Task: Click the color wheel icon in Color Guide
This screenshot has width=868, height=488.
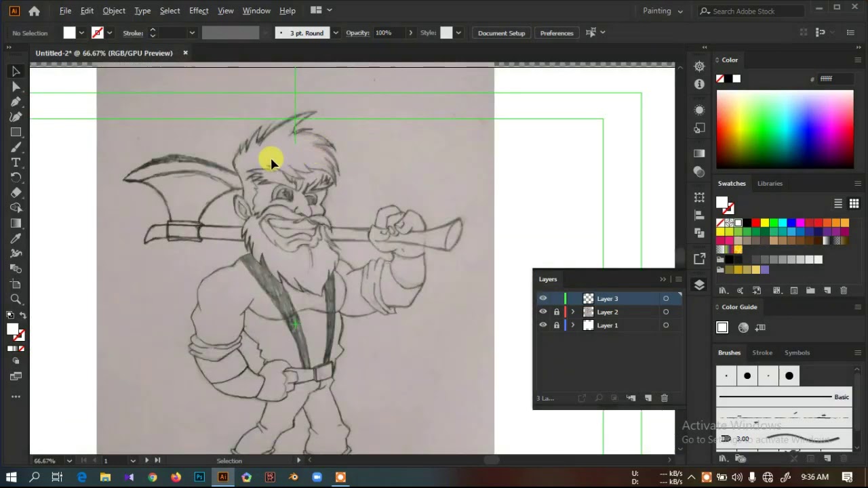Action: (743, 328)
